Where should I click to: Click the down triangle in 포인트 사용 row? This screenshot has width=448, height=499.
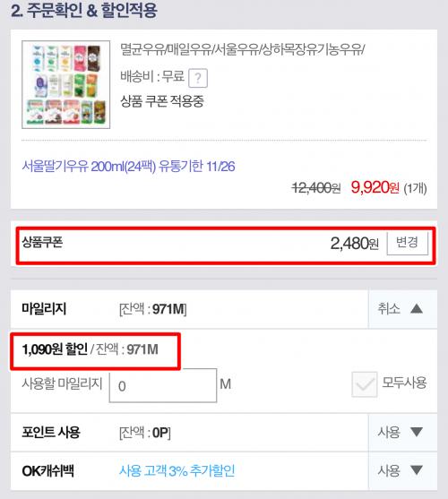[x=417, y=432]
